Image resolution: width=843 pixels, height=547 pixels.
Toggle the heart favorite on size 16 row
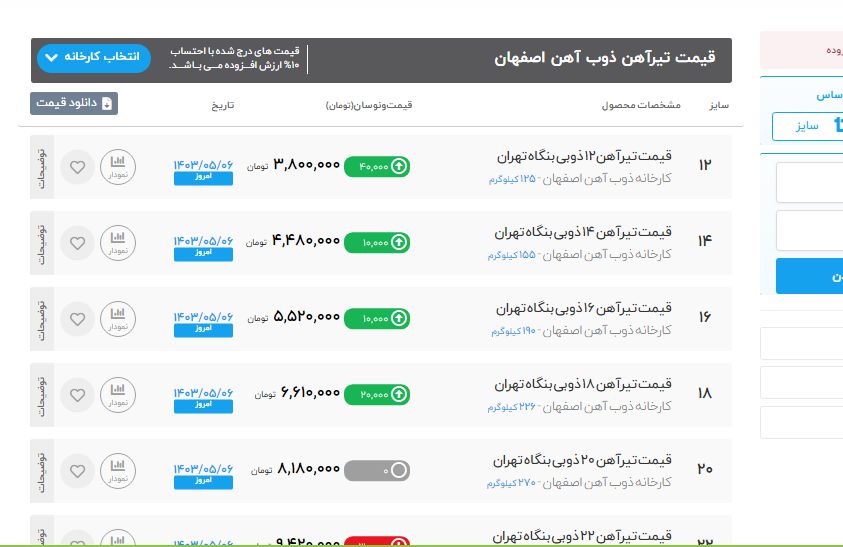[77, 318]
